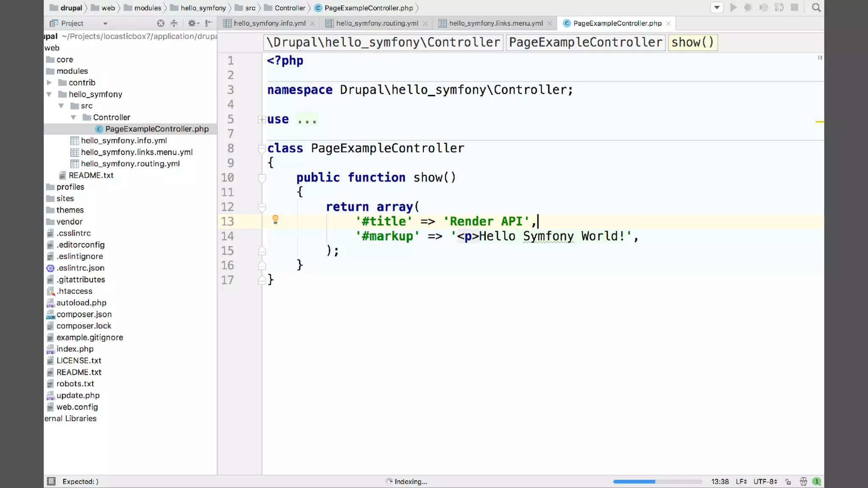Click the Debug bug icon
The width and height of the screenshot is (868, 488).
[x=748, y=8]
